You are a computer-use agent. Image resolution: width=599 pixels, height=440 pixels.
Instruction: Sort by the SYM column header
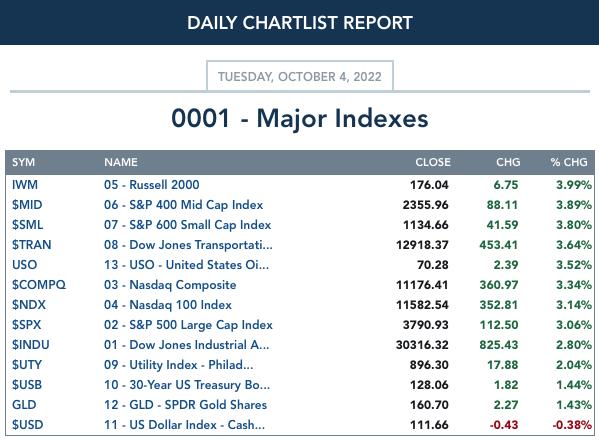[23, 162]
